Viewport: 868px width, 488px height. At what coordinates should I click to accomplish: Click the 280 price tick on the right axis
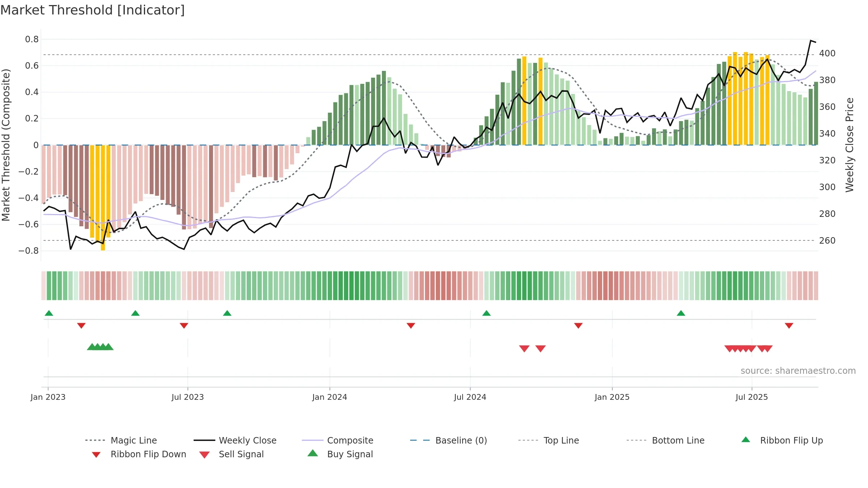coord(827,214)
